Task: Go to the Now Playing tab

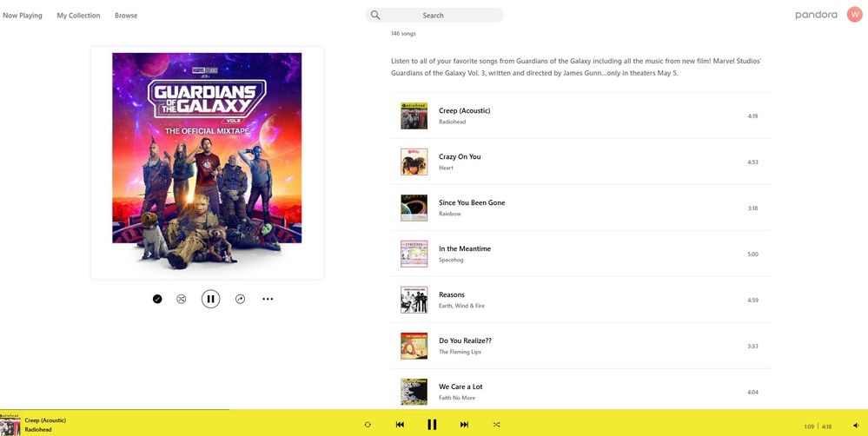Action: 22,16
